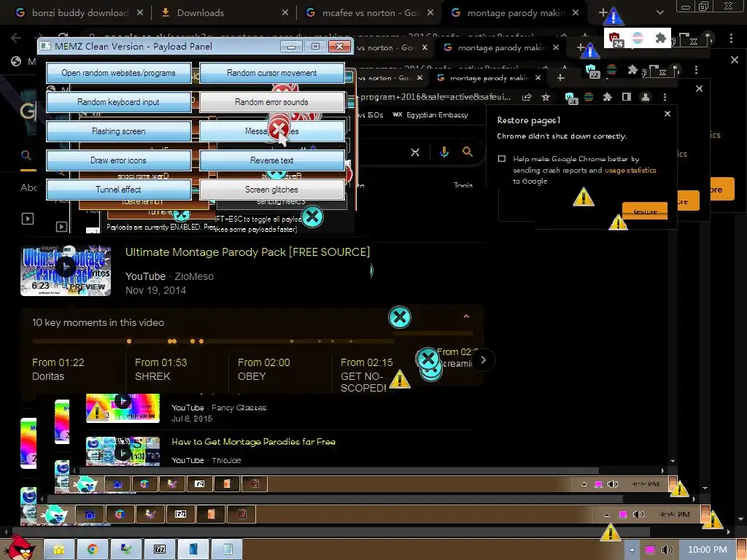Open Google Chrome from the main taskbar

click(92, 550)
